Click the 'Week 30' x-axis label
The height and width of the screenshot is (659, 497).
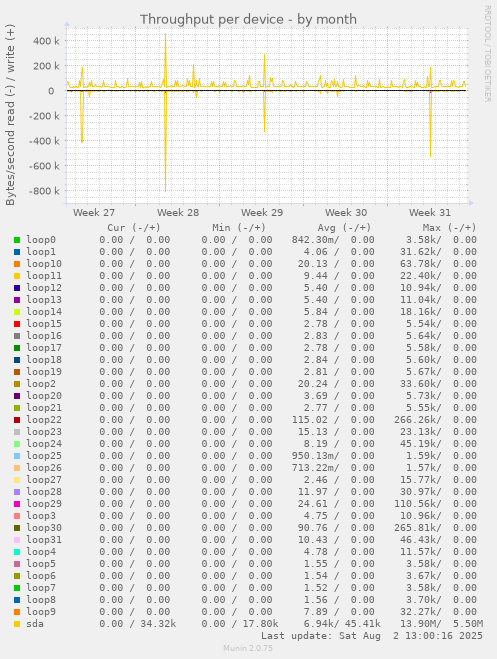pos(346,213)
